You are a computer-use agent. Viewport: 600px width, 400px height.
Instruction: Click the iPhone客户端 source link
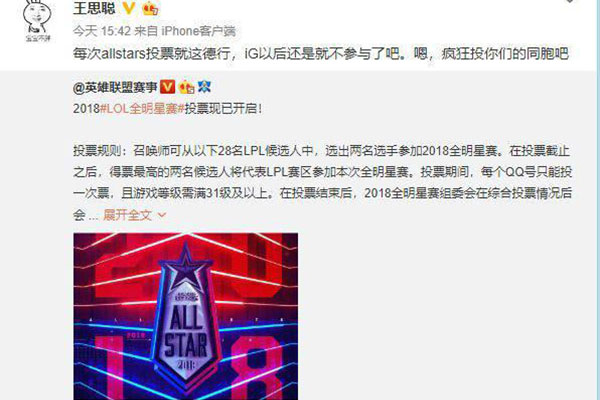(199, 31)
